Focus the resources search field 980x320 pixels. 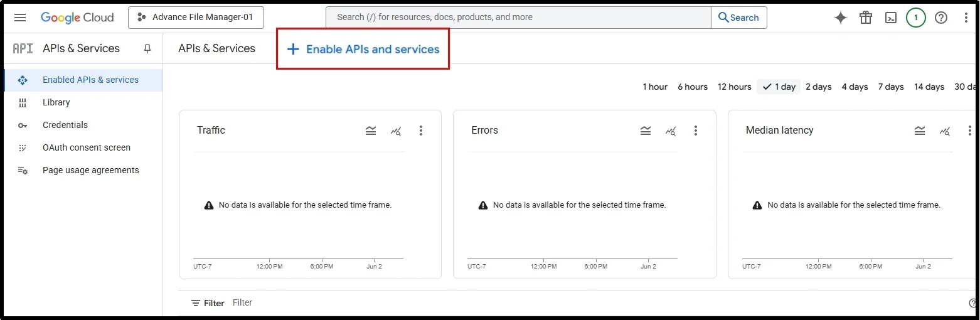[518, 18]
